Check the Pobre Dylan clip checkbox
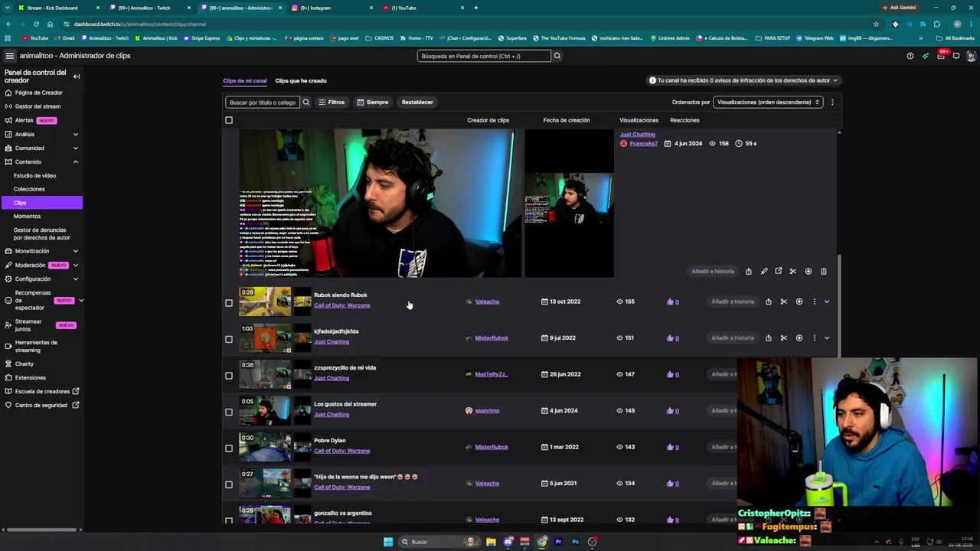Viewport: 980px width, 551px height. [229, 448]
